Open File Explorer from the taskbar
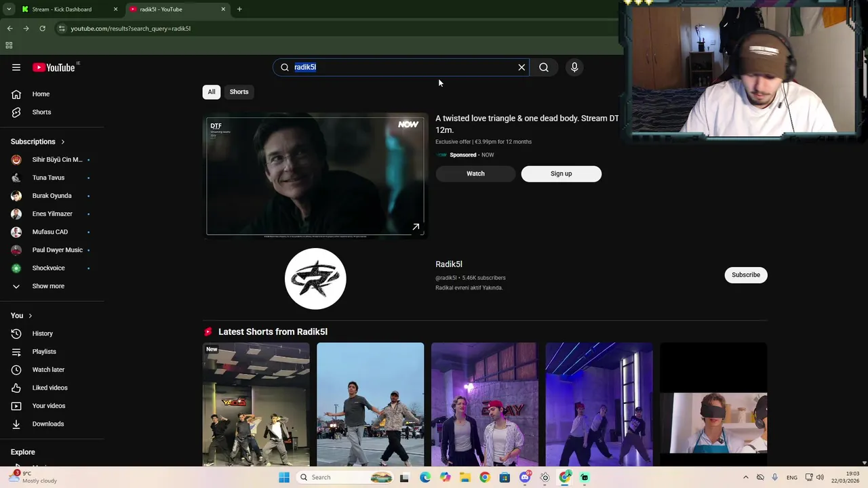Viewport: 868px width, 488px height. [465, 477]
